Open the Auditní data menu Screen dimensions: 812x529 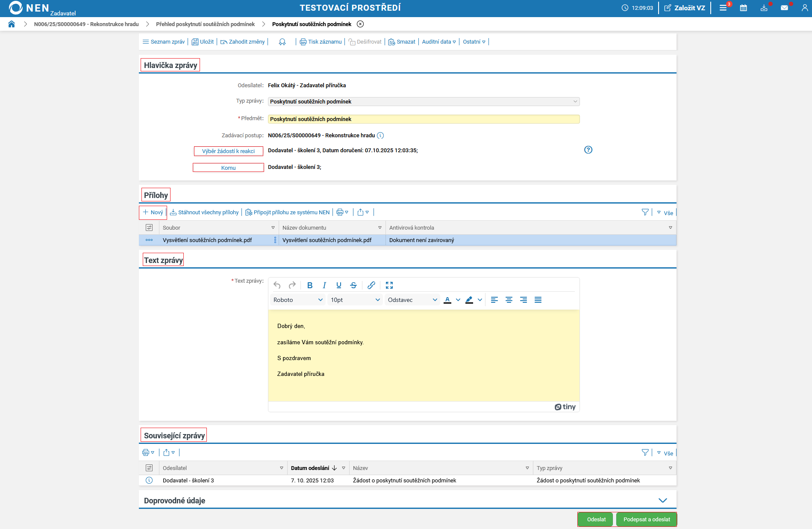coord(438,41)
